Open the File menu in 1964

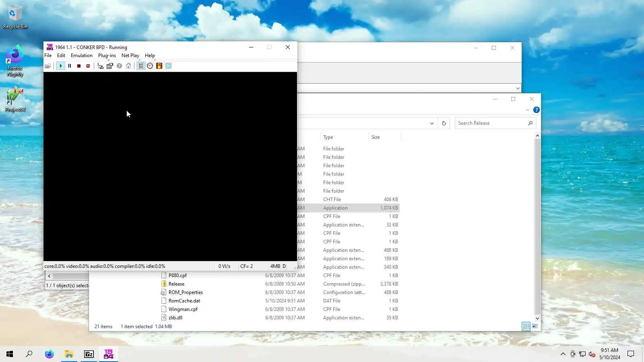(48, 56)
